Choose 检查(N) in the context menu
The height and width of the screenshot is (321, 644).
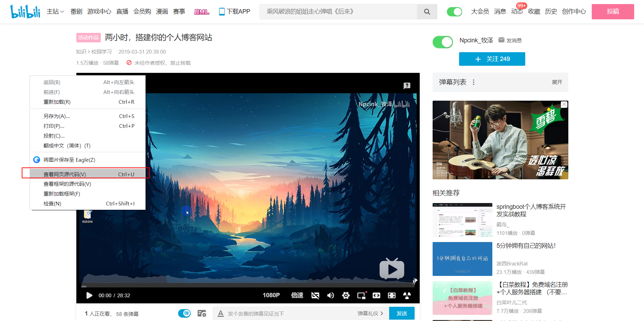coord(53,204)
